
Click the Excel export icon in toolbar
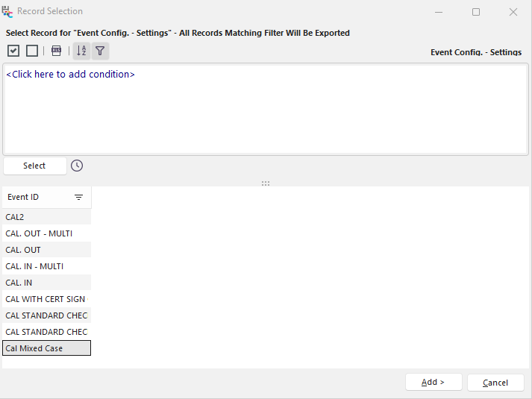(x=57, y=51)
